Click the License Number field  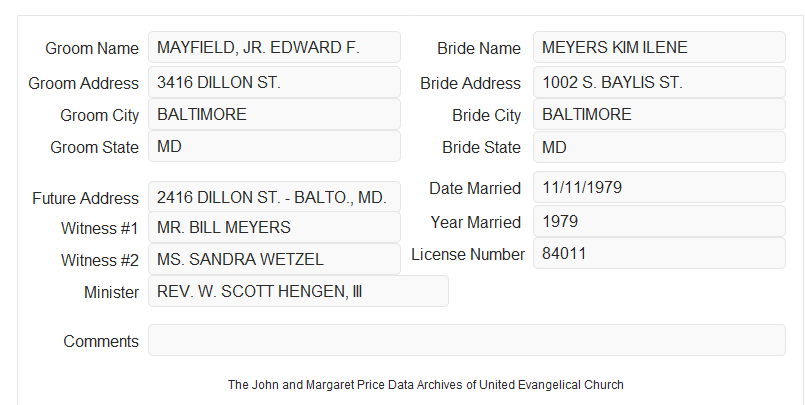659,253
